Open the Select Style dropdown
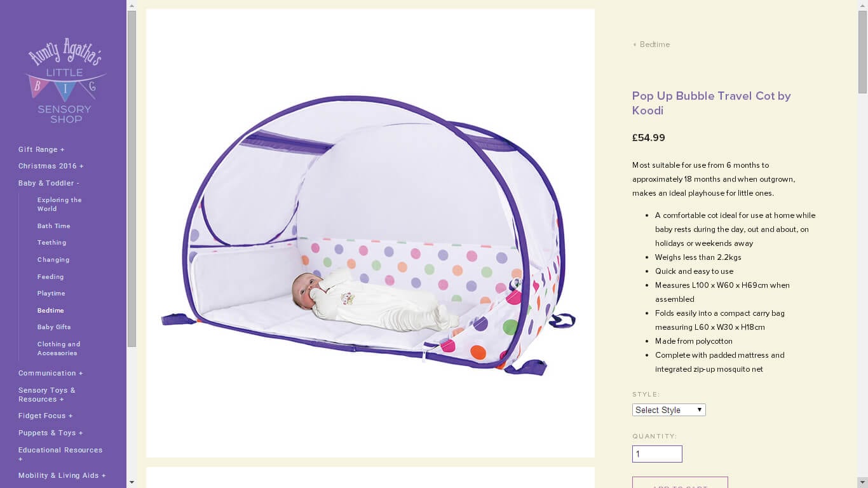The image size is (868, 488). pos(668,410)
